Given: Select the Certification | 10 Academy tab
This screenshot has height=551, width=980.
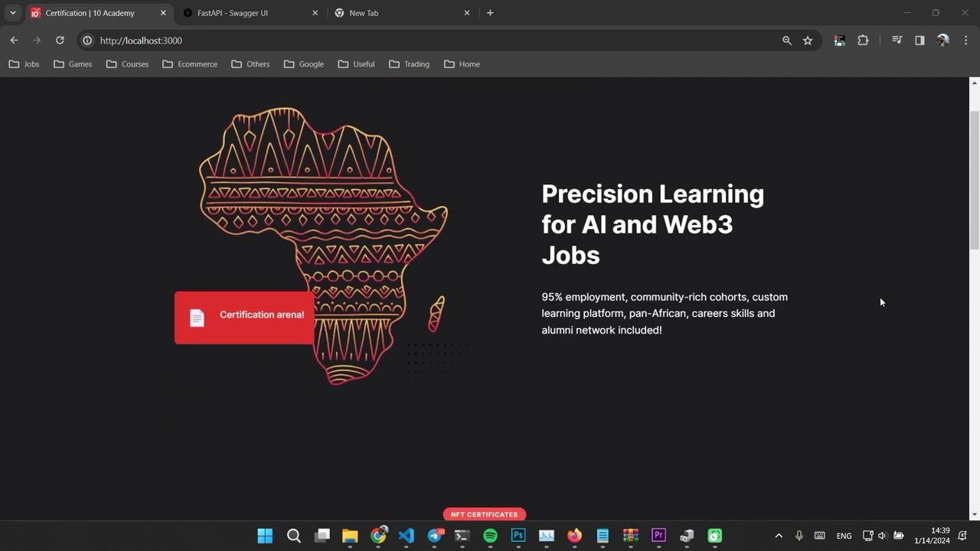Looking at the screenshot, I should coord(99,13).
